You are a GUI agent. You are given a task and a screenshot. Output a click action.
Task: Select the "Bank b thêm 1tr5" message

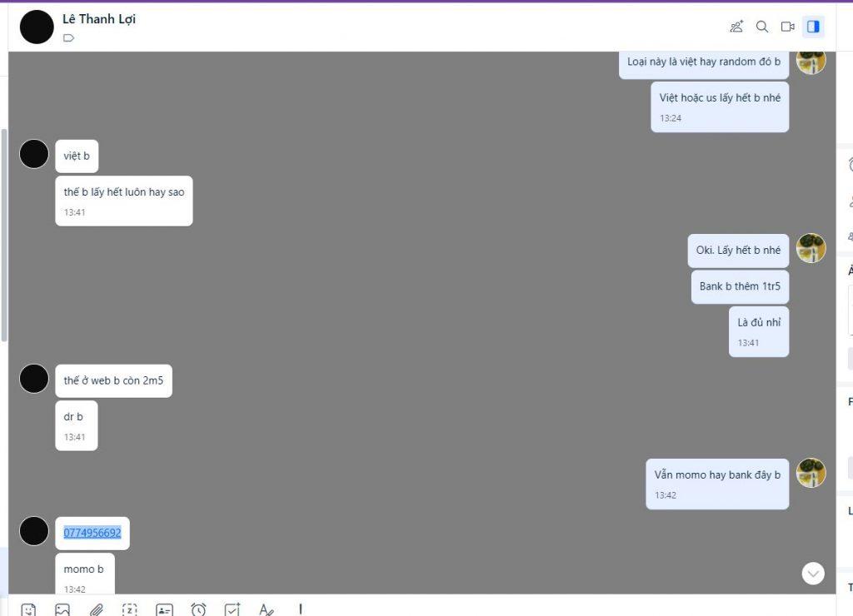point(740,286)
